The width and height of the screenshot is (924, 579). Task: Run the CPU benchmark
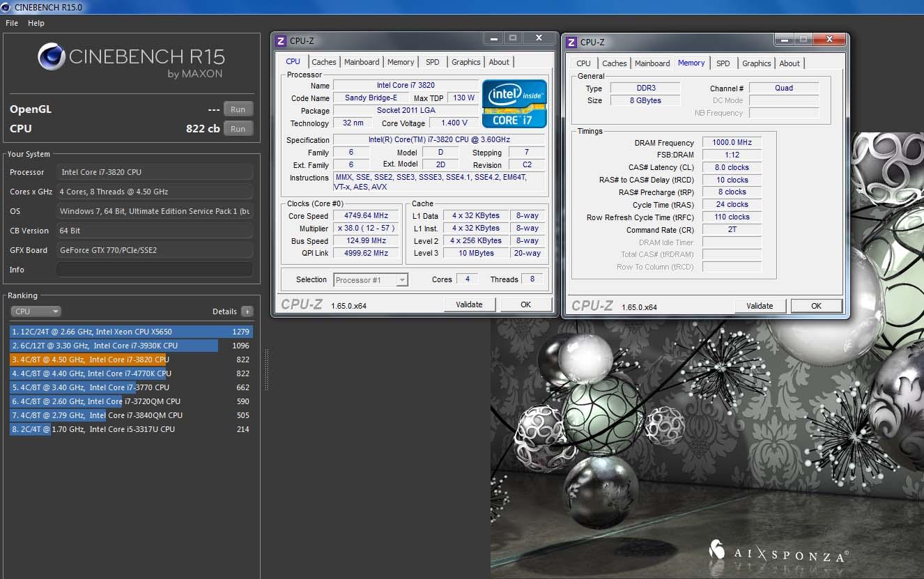coord(238,129)
